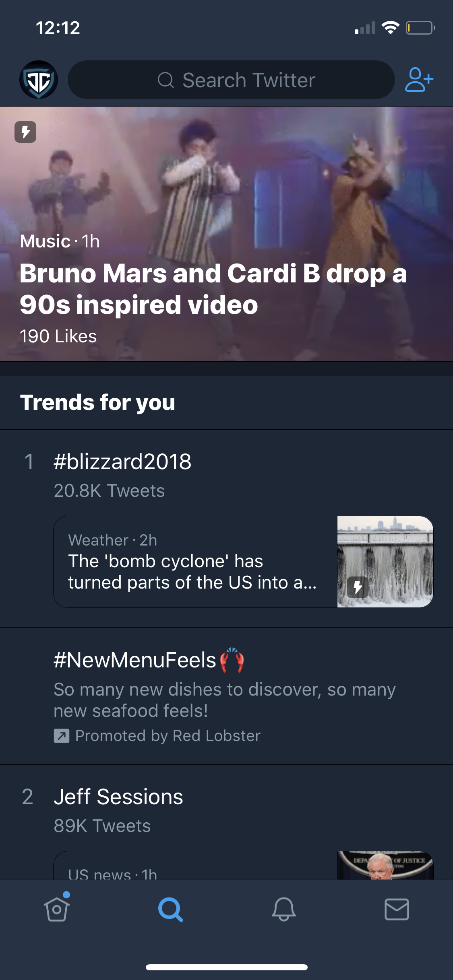Tap the lobster claws emoji hashtag icon
Image resolution: width=453 pixels, height=980 pixels.
(232, 660)
